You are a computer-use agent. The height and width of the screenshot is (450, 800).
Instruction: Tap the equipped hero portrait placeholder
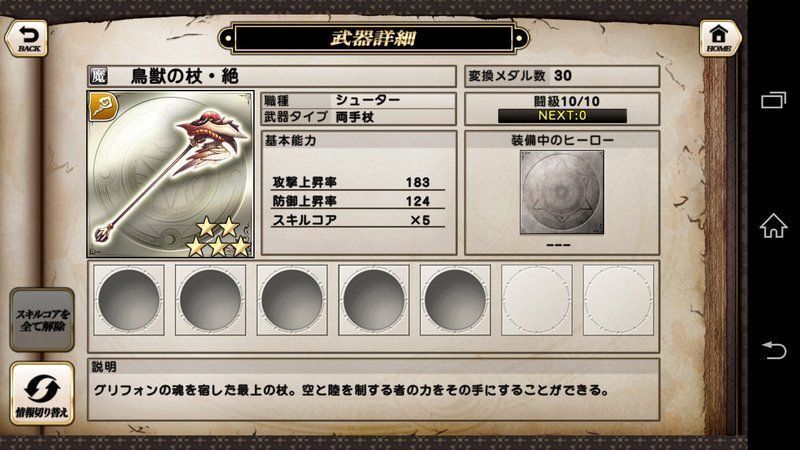[562, 192]
